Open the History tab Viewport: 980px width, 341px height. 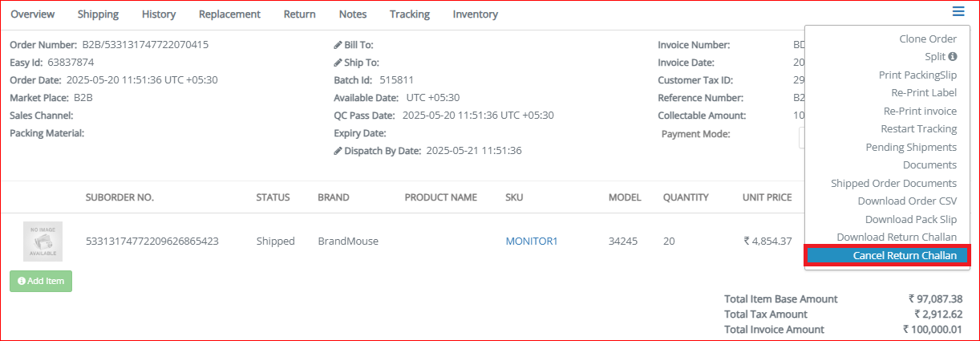tap(159, 14)
